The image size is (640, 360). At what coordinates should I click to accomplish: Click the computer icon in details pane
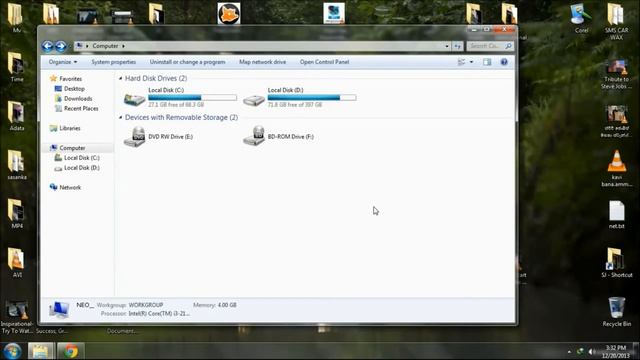(x=59, y=310)
